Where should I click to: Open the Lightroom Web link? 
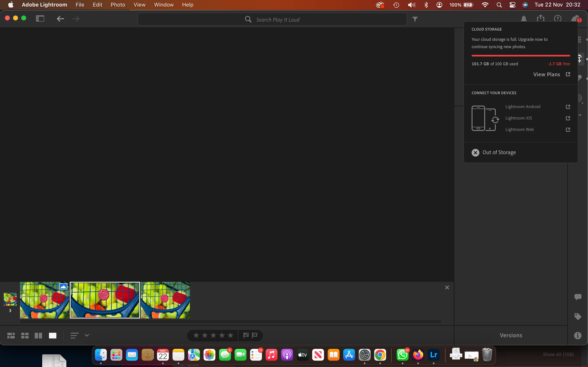point(519,129)
